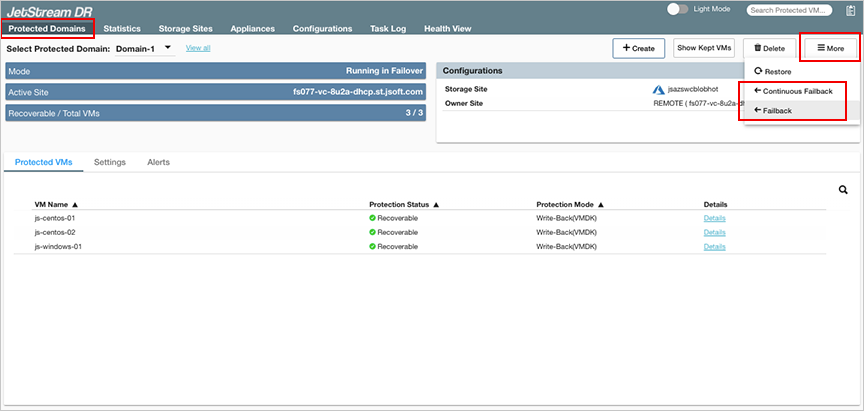Image resolution: width=864 pixels, height=411 pixels.
Task: Switch to the Settings tab
Action: 109,162
